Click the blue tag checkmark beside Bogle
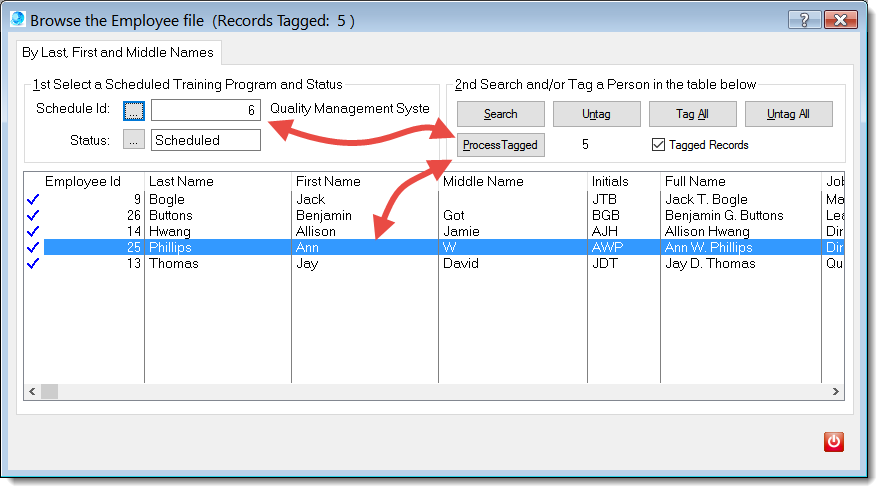This screenshot has width=883, height=493. point(33,200)
